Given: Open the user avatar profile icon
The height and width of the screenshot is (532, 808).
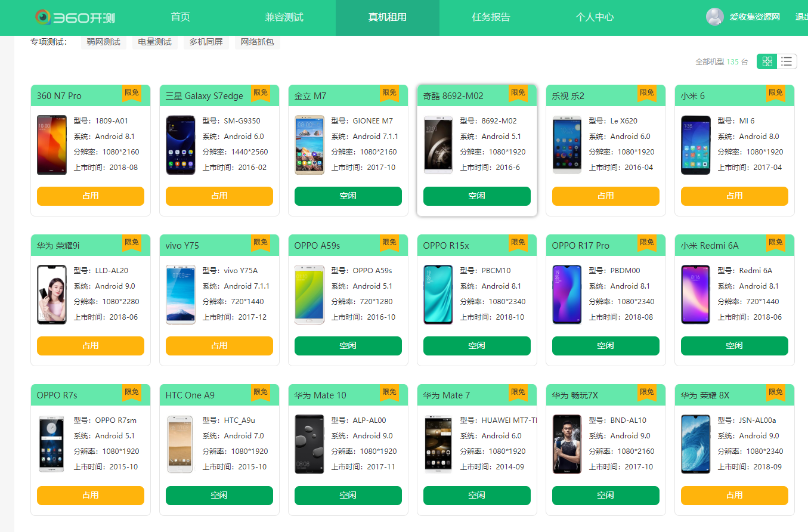Looking at the screenshot, I should pyautogui.click(x=714, y=17).
